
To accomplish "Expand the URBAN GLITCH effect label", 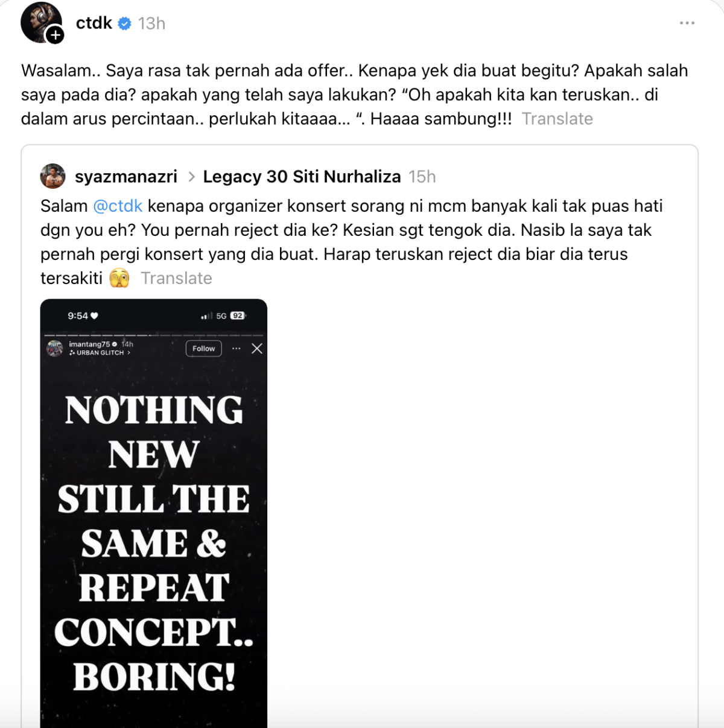I will [100, 353].
